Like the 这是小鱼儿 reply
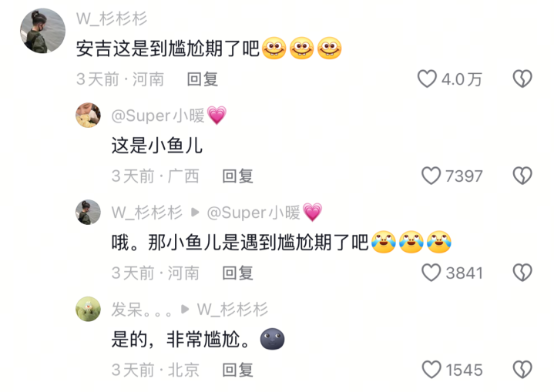 pyautogui.click(x=431, y=176)
